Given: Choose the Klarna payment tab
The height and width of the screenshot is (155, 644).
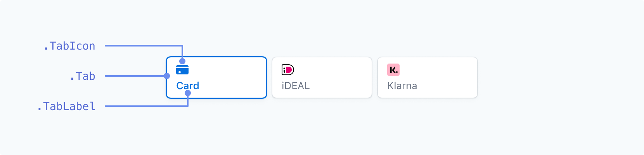Looking at the screenshot, I should pyautogui.click(x=428, y=77).
